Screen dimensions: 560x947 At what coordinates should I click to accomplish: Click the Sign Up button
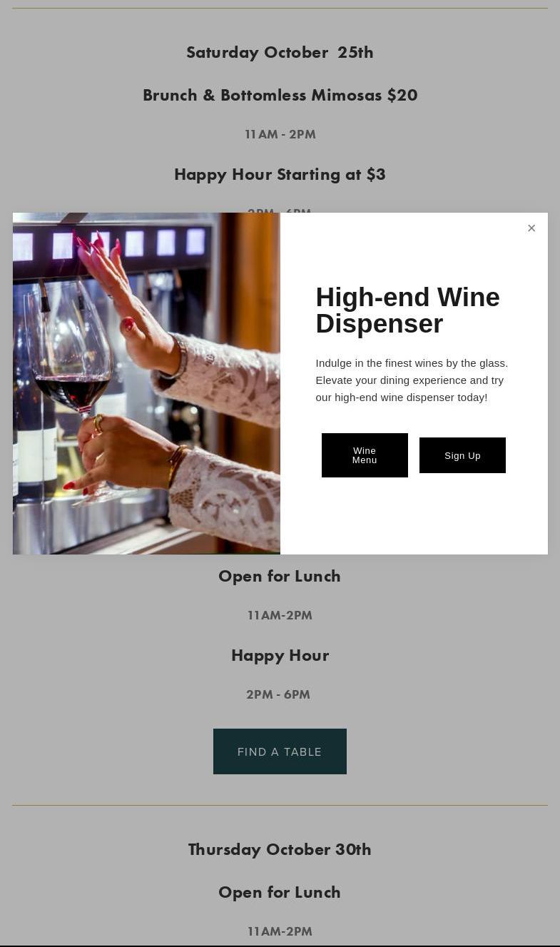(462, 455)
